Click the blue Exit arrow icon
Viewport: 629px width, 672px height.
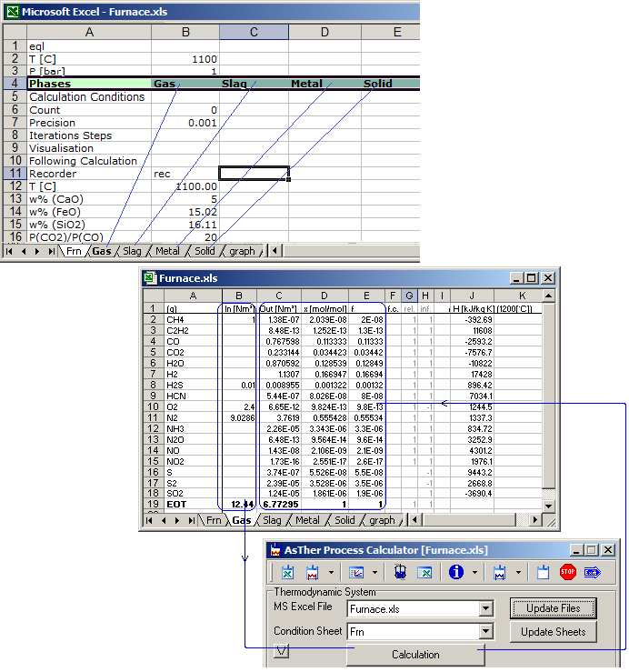pyautogui.click(x=594, y=572)
